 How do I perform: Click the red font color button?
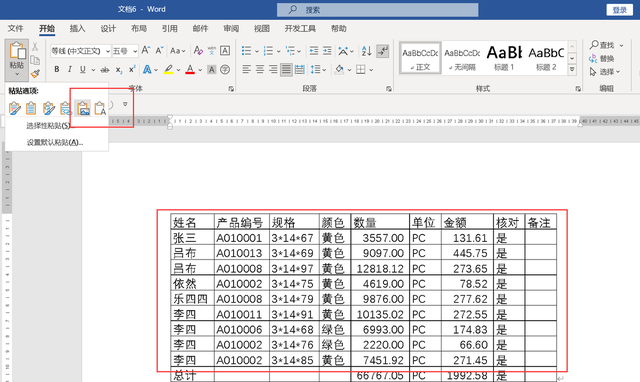coord(190,69)
